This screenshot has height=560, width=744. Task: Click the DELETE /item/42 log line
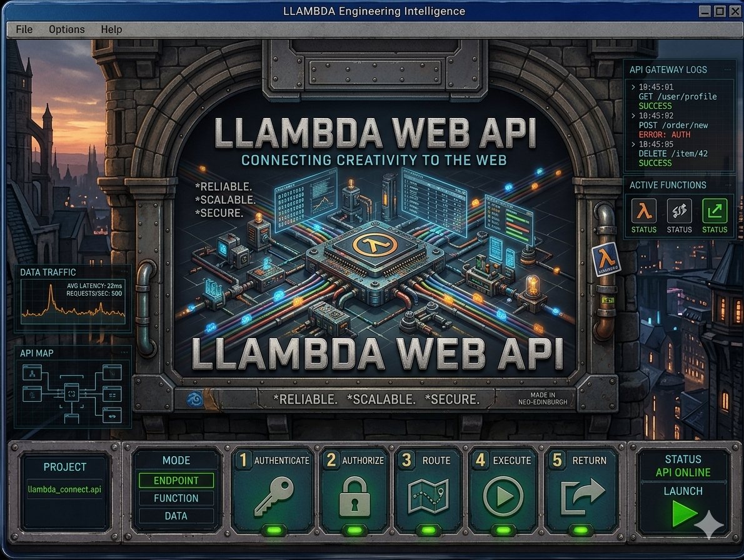(673, 154)
